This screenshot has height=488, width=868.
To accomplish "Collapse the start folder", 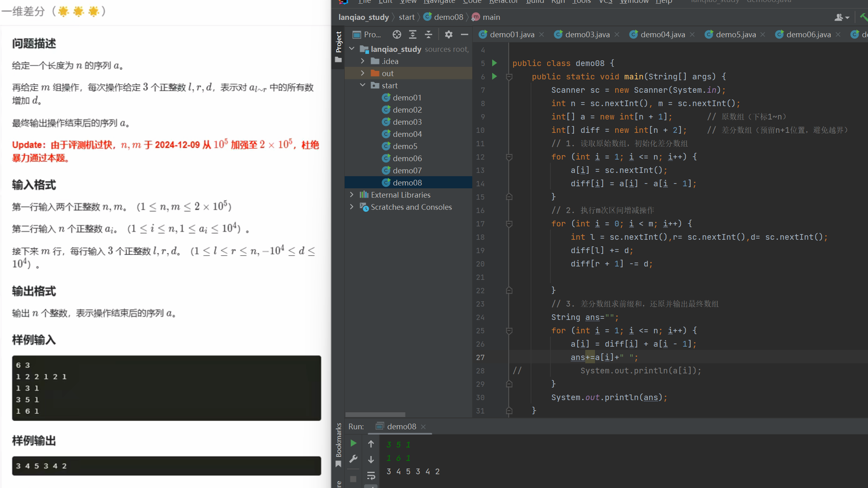I will tap(363, 85).
